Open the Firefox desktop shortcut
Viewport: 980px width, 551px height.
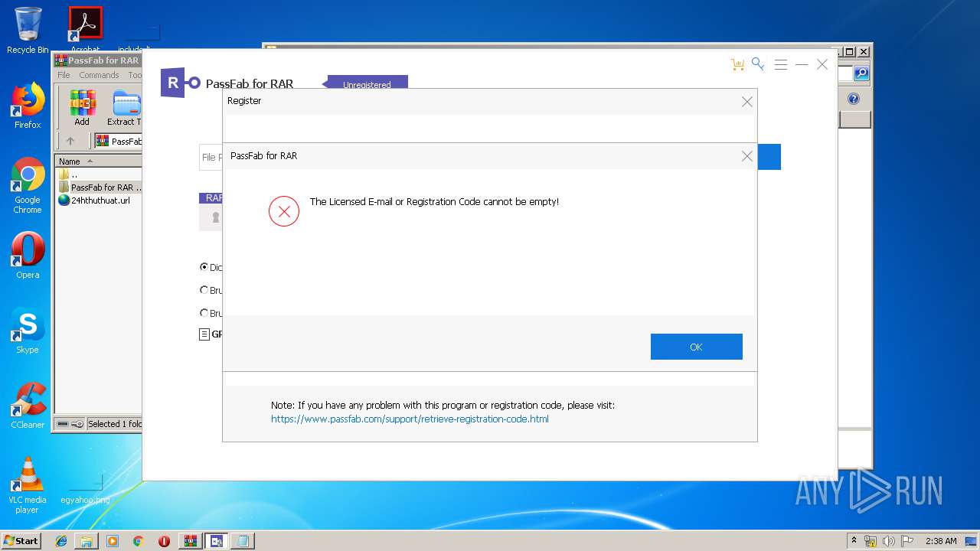click(28, 106)
